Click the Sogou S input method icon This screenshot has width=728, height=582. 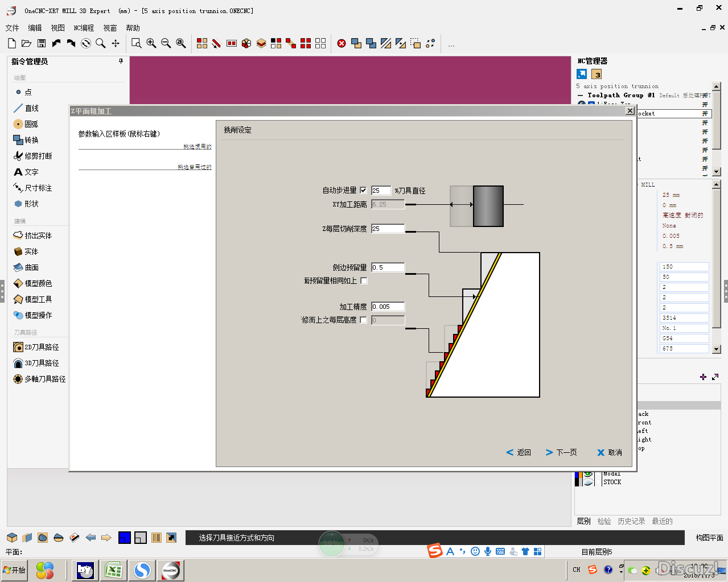coord(435,551)
